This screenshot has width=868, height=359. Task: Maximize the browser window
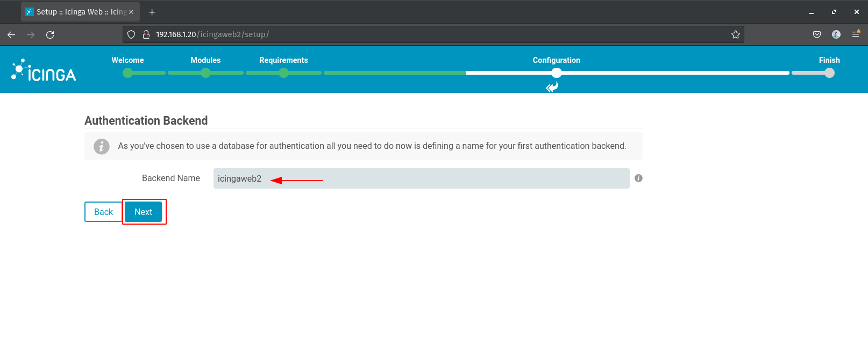coord(834,12)
